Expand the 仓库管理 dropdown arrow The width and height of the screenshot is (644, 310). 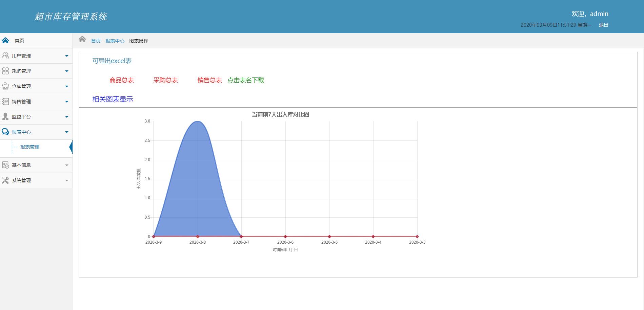(66, 86)
